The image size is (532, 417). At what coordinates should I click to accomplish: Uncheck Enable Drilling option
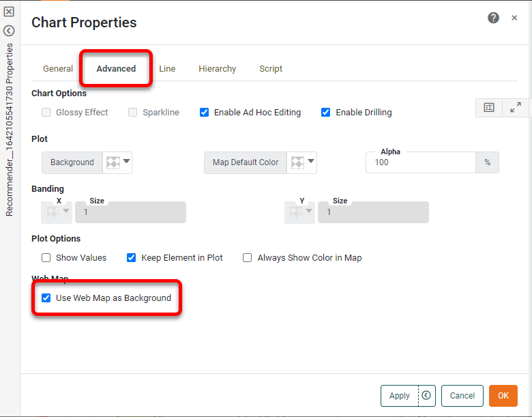tap(325, 113)
